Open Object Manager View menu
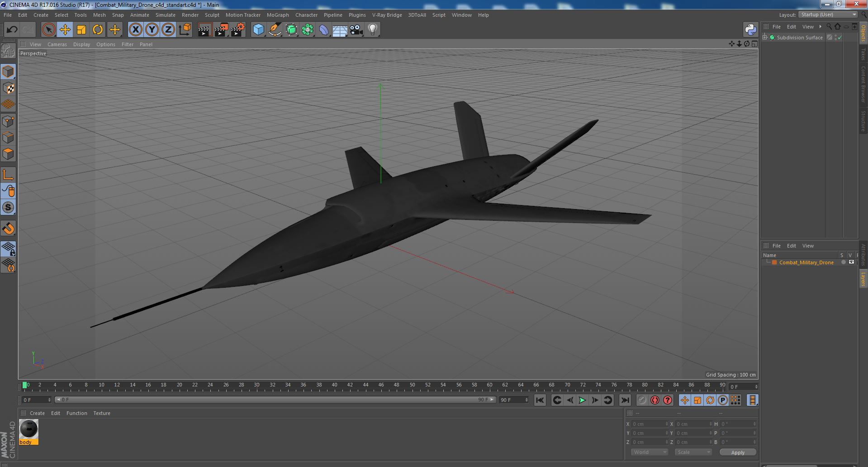This screenshot has height=467, width=868. click(808, 27)
